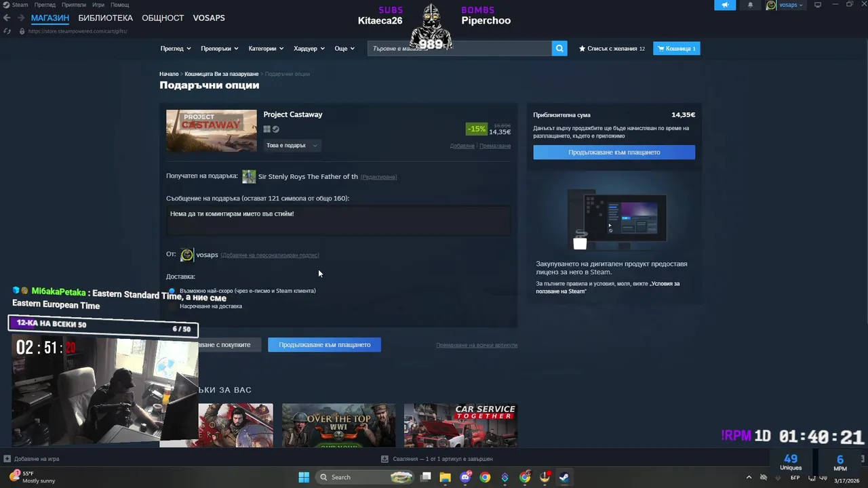Open the Приятели menu
868x488 pixels.
pos(74,5)
